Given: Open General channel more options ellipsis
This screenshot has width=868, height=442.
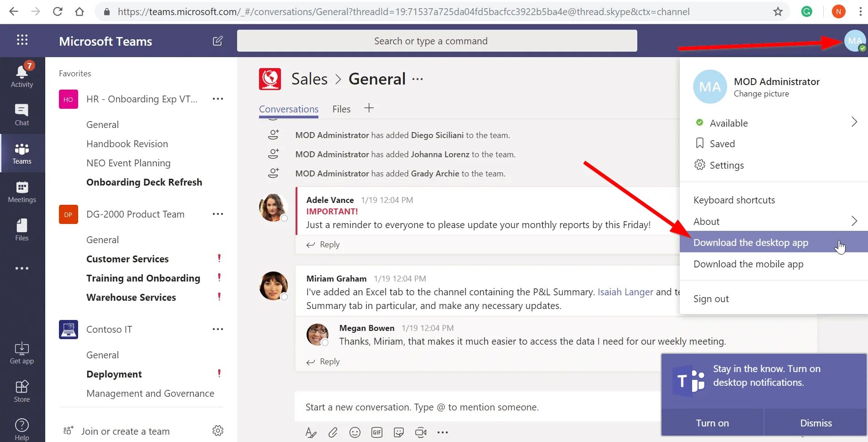Looking at the screenshot, I should tap(418, 79).
